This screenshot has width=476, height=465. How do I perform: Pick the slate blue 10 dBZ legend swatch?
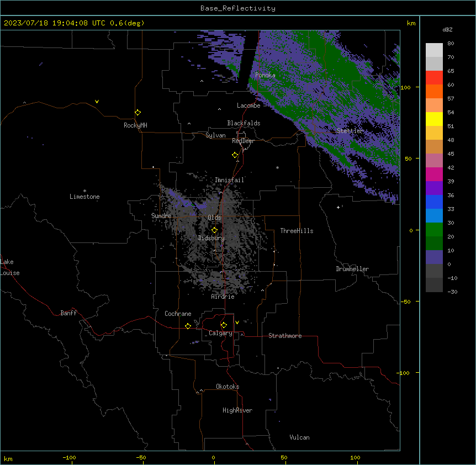pos(434,257)
